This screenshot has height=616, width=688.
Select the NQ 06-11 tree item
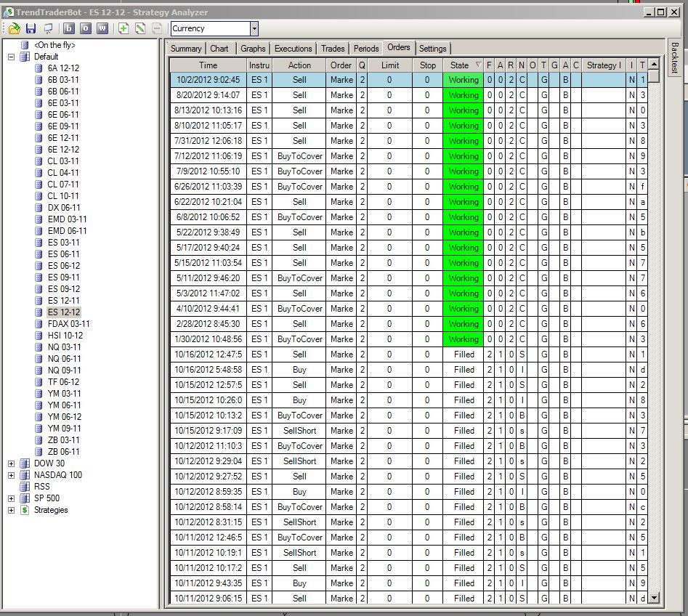coord(64,358)
